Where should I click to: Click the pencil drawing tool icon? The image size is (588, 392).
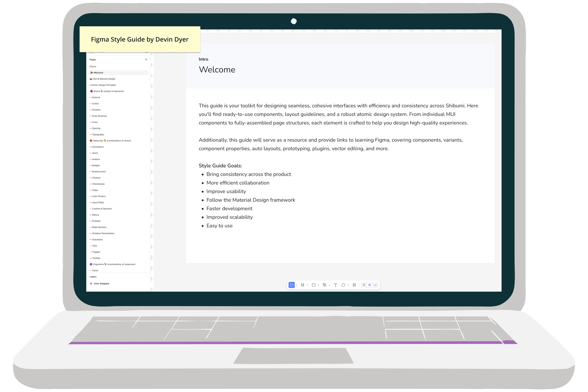coord(364,285)
